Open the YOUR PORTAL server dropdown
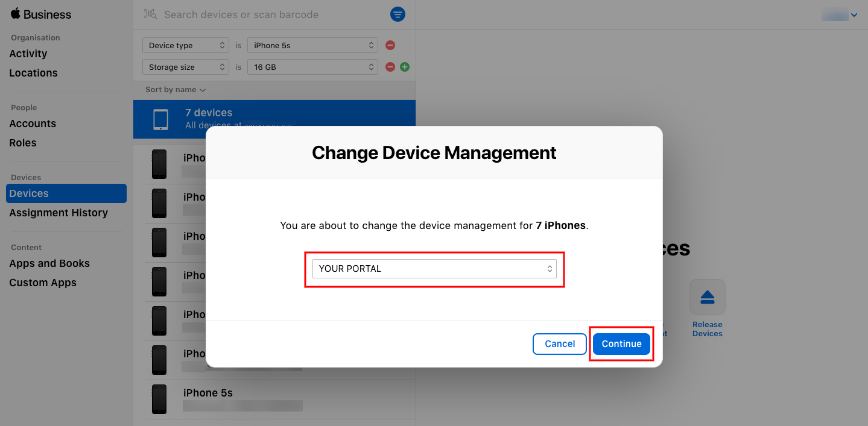The image size is (868, 426). pos(434,269)
